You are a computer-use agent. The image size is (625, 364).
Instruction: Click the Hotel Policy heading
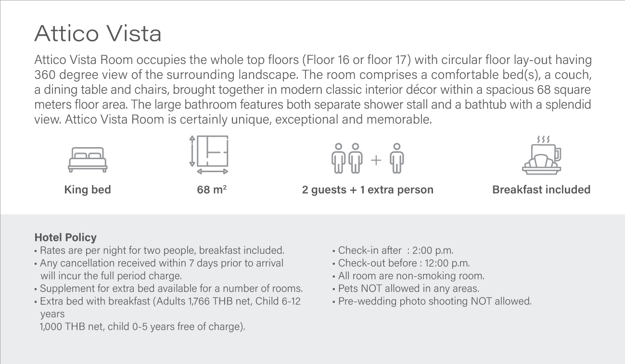65,238
